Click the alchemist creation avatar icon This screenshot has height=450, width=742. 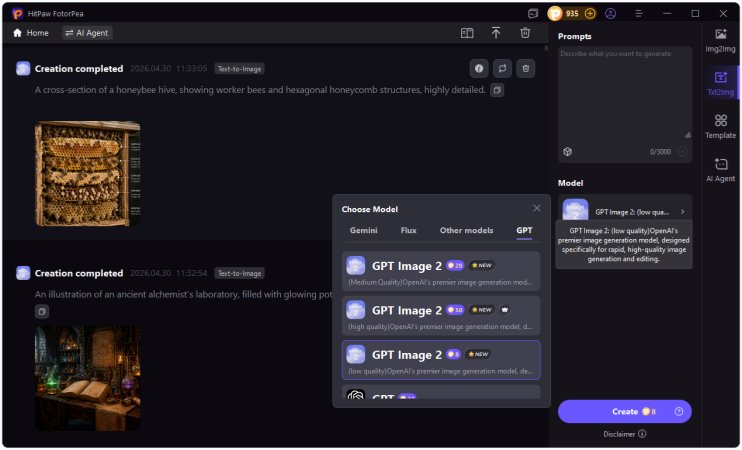point(23,273)
